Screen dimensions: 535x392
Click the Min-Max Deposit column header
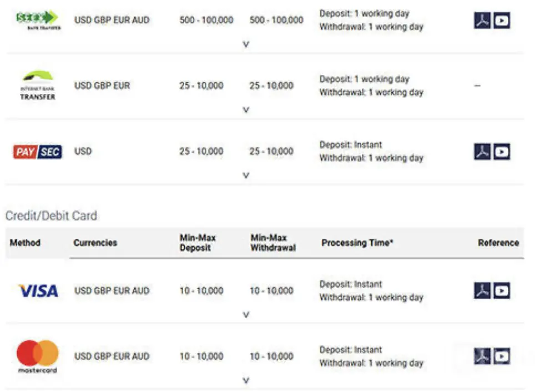(198, 243)
